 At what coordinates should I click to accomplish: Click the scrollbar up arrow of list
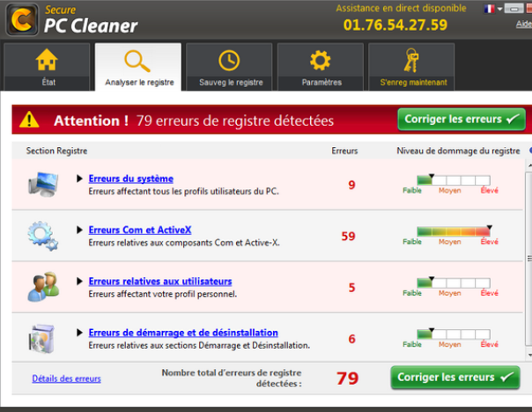[x=529, y=166]
